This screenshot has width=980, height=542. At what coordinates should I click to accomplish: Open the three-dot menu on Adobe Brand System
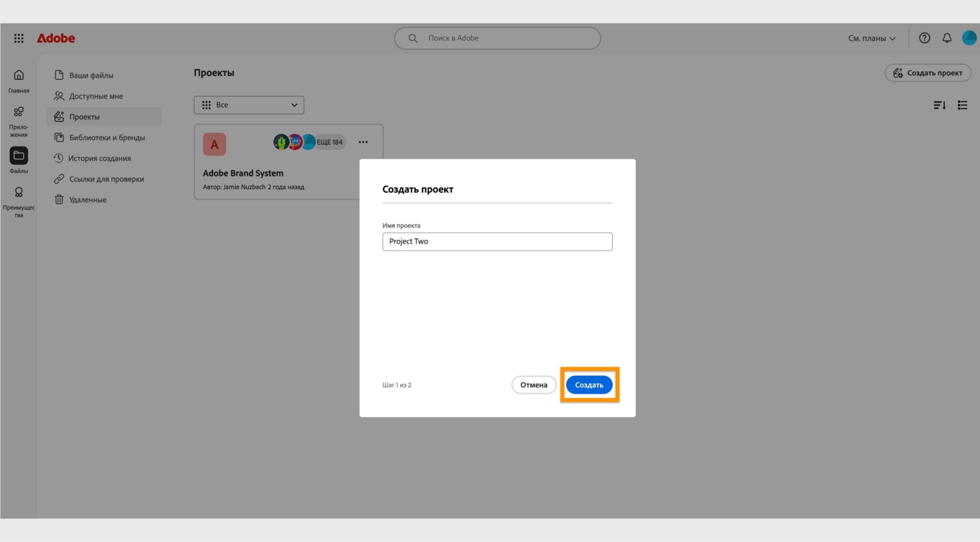coord(363,142)
